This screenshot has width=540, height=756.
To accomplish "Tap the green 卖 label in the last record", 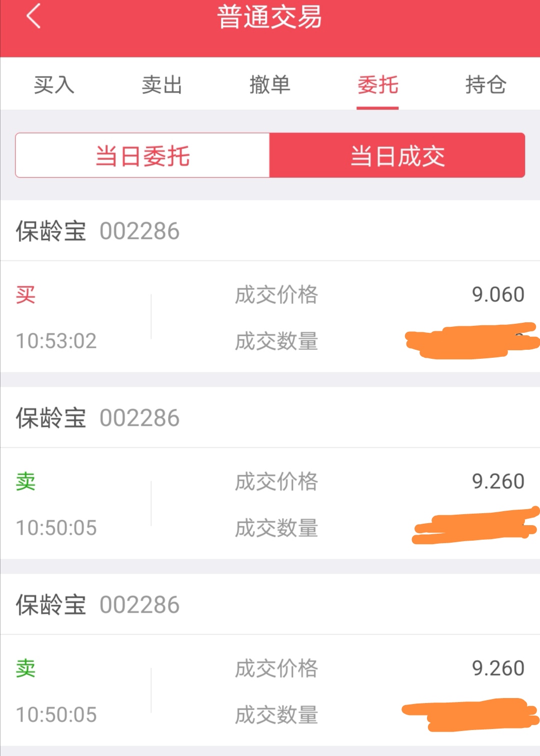I will click(25, 669).
